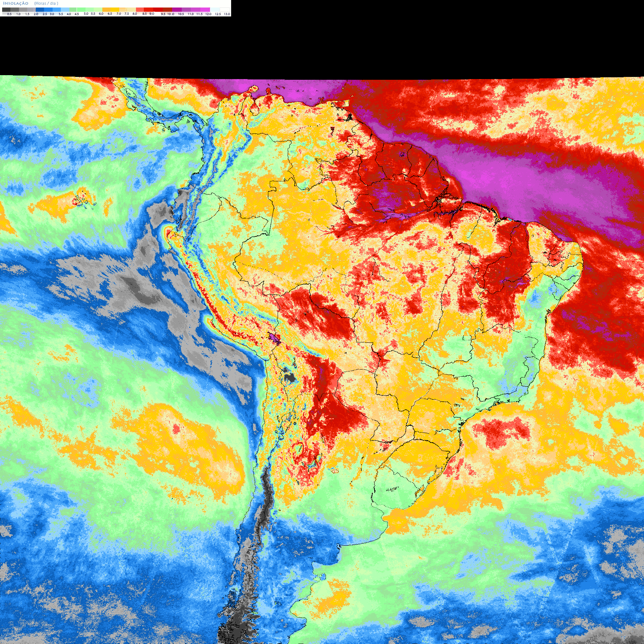Select the 6.5 value on the legend
The image size is (644, 644).
[x=110, y=14]
